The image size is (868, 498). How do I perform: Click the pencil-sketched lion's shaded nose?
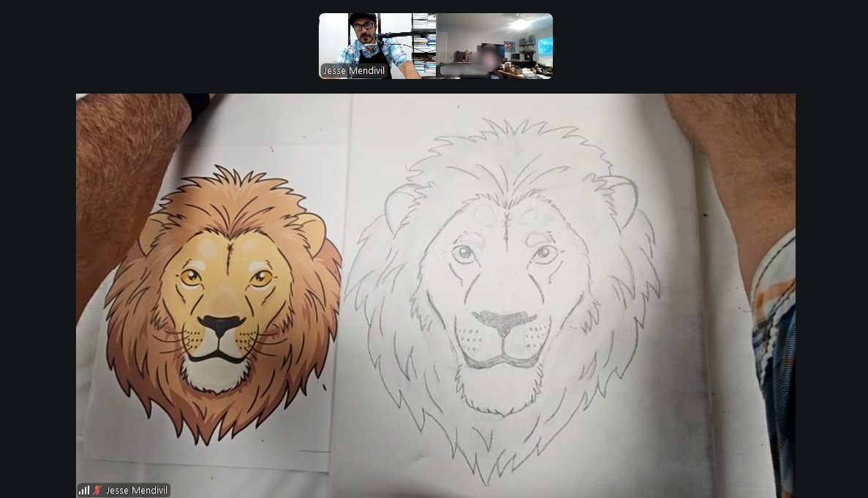click(x=504, y=320)
